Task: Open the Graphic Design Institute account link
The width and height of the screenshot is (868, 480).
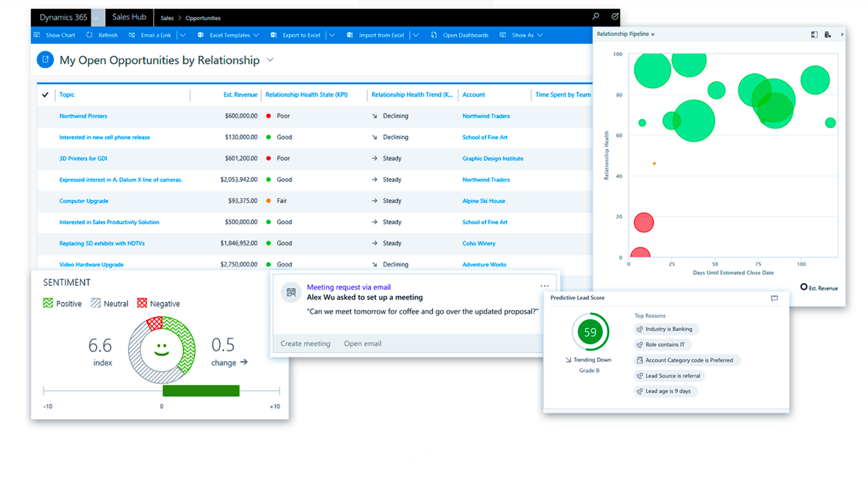Action: pos(492,158)
